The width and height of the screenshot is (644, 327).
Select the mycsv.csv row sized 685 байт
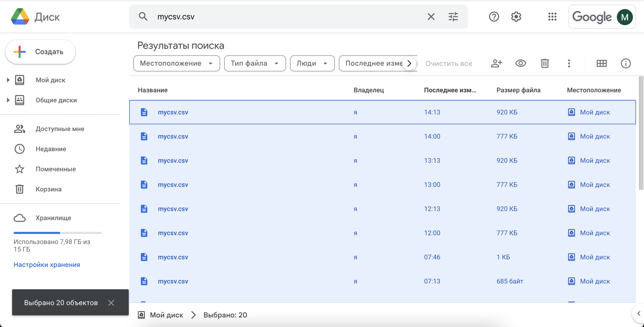383,281
